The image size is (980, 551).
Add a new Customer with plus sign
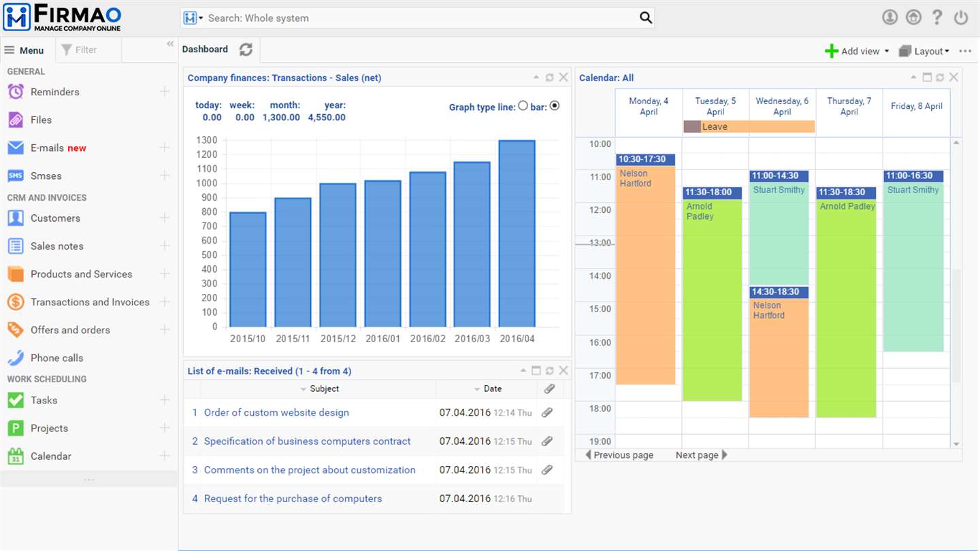point(165,218)
